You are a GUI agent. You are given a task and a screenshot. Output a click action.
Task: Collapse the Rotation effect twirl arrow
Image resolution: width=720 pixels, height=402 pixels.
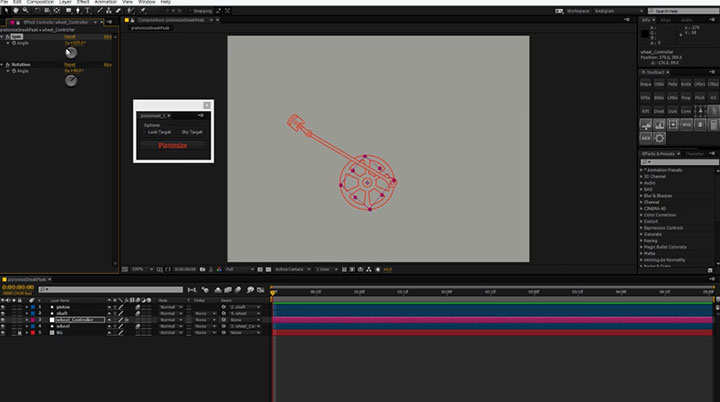[2, 65]
